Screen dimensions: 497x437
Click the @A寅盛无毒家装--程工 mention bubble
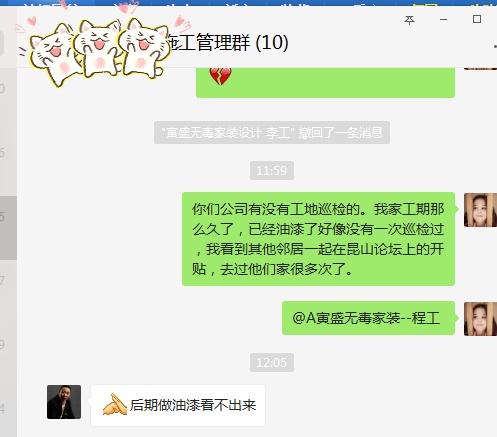(x=368, y=318)
